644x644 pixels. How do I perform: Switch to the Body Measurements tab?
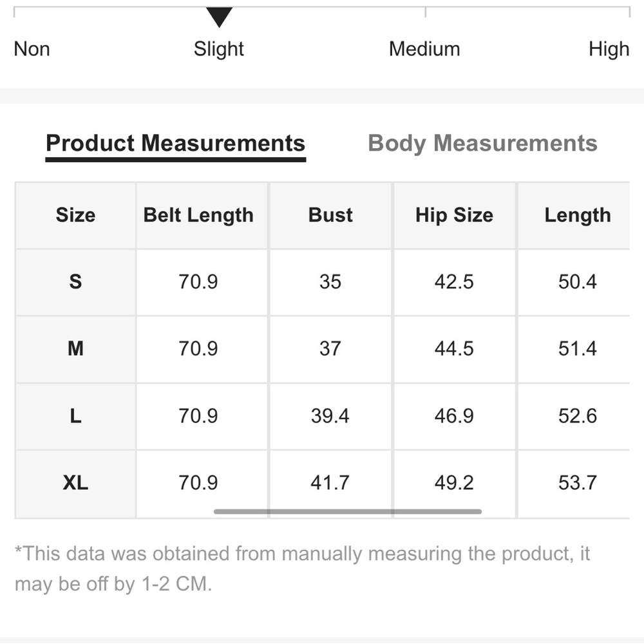click(482, 144)
